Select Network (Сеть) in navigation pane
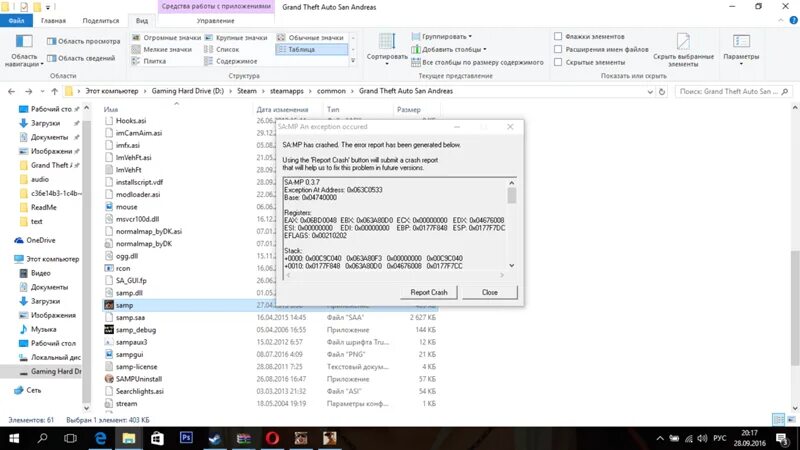 click(x=34, y=390)
